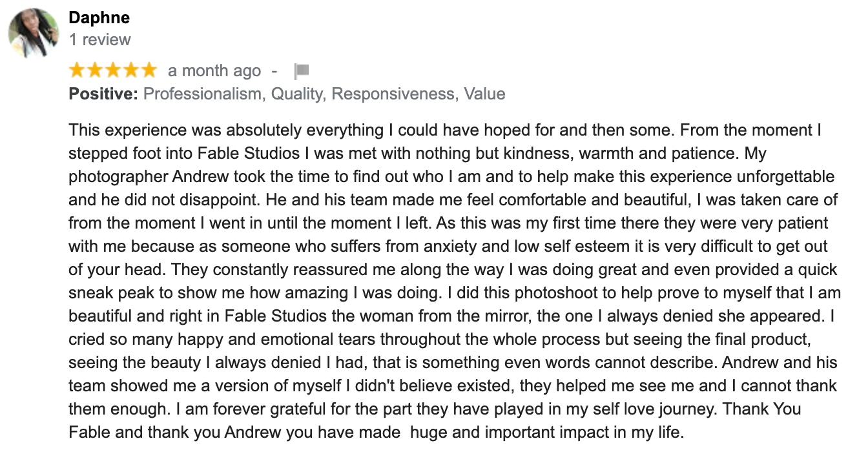The height and width of the screenshot is (452, 868).
Task: Click the dash separator beside the flag
Action: click(x=274, y=70)
